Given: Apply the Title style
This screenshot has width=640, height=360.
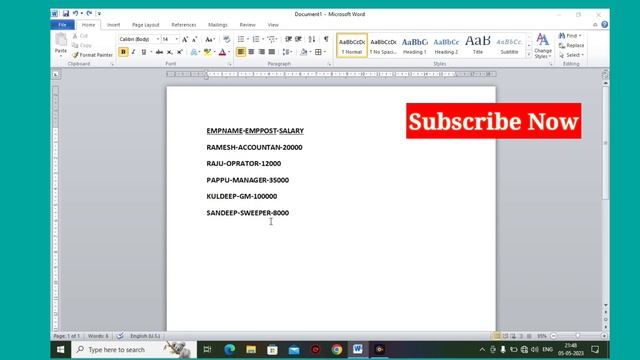Looking at the screenshot, I should pyautogui.click(x=478, y=45).
